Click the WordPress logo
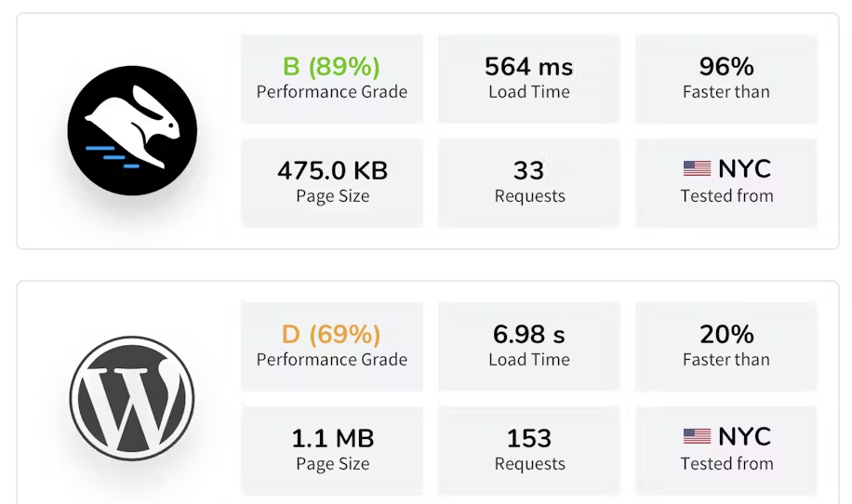This screenshot has width=852, height=504. click(x=132, y=398)
